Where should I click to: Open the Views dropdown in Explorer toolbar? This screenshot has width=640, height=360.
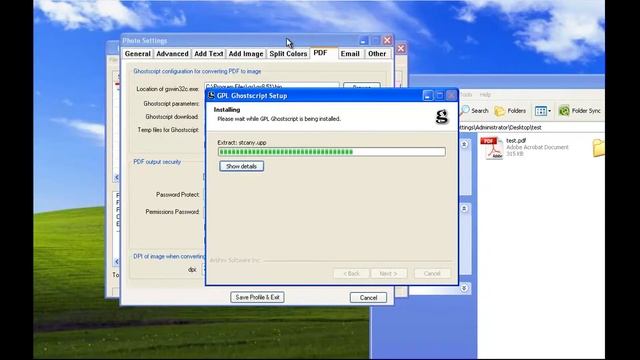click(x=543, y=111)
